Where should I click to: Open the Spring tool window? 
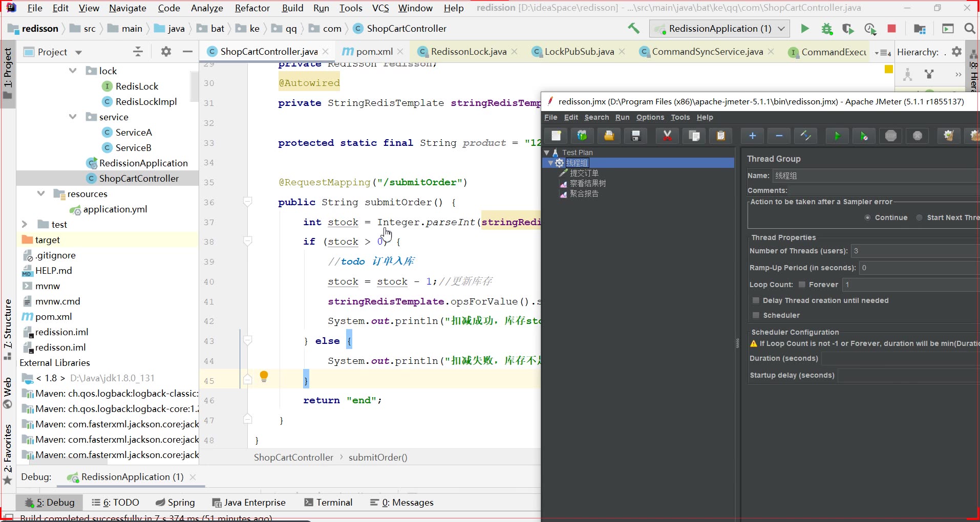pyautogui.click(x=175, y=503)
